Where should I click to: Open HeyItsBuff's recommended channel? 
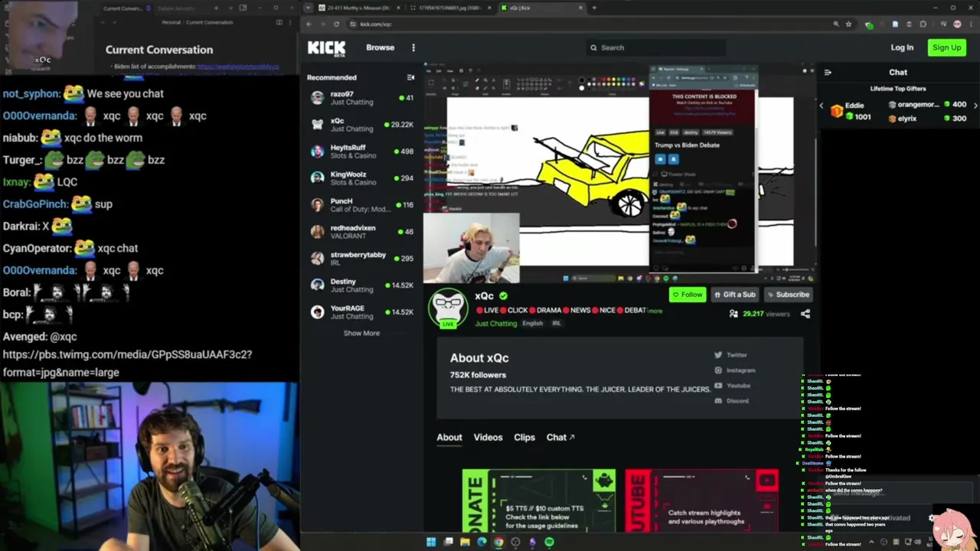360,152
